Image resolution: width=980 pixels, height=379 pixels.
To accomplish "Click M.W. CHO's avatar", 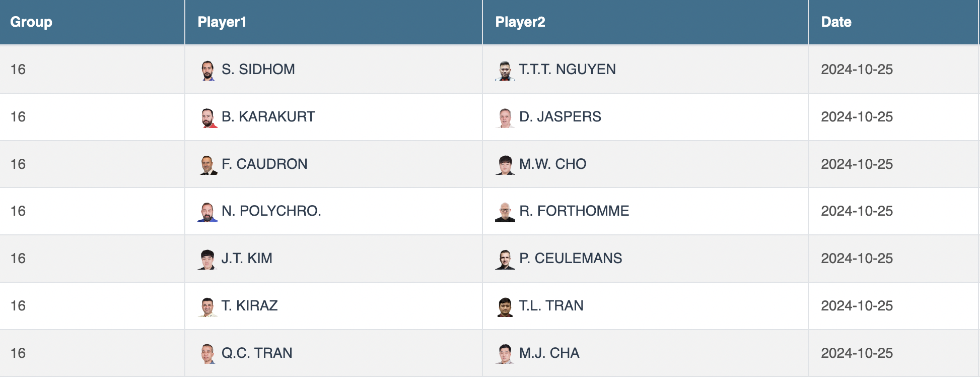I will point(505,165).
